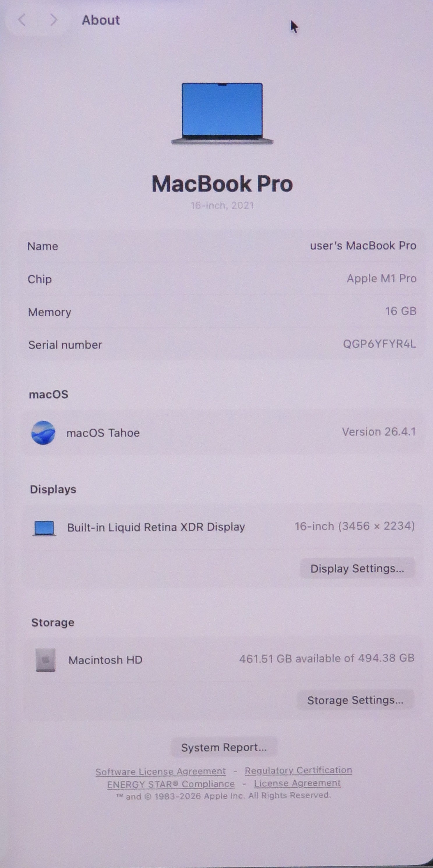433x868 pixels.
Task: Click the forward navigation chevron
Action: (53, 20)
